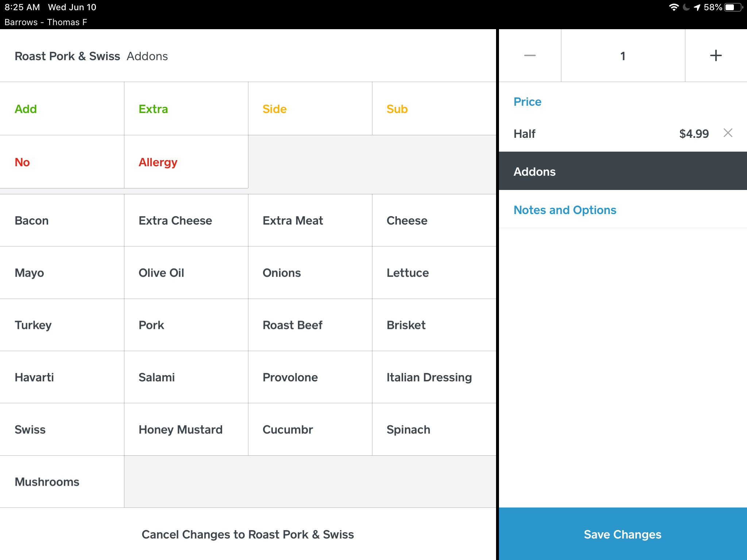Choose the Mushrooms addon
Image resolution: width=747 pixels, height=560 pixels.
coord(62,482)
